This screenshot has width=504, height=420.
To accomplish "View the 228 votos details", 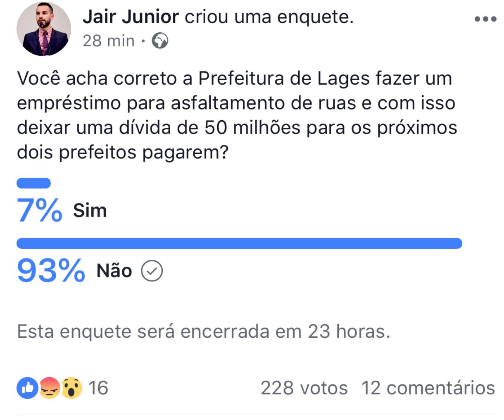I will 304,388.
